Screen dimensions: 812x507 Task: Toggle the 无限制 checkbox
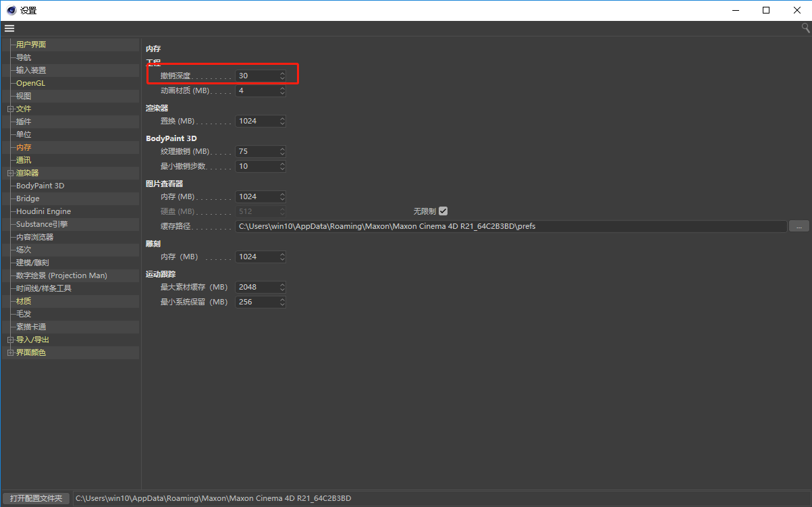pyautogui.click(x=443, y=211)
